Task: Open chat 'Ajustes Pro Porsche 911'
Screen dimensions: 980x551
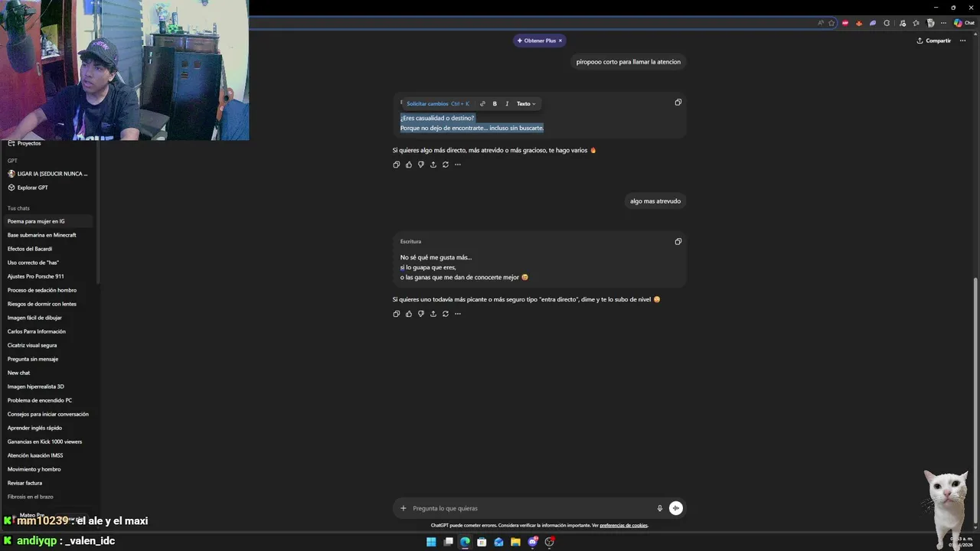Action: coord(49,276)
